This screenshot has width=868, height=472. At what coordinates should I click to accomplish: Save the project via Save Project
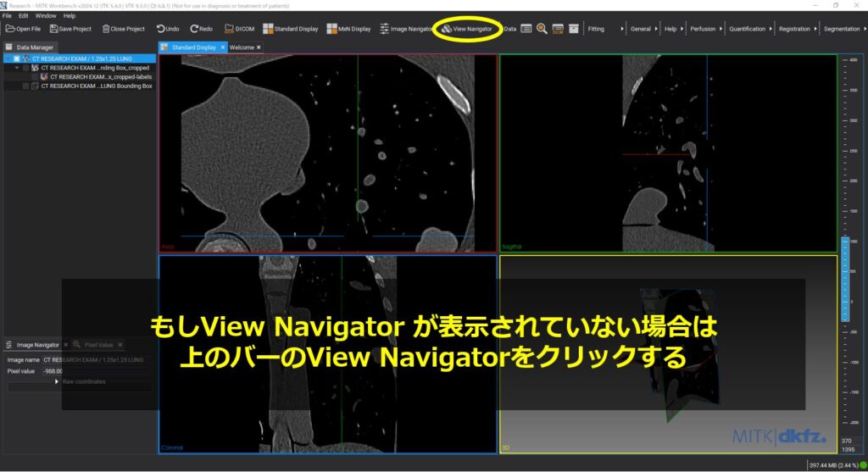point(70,29)
